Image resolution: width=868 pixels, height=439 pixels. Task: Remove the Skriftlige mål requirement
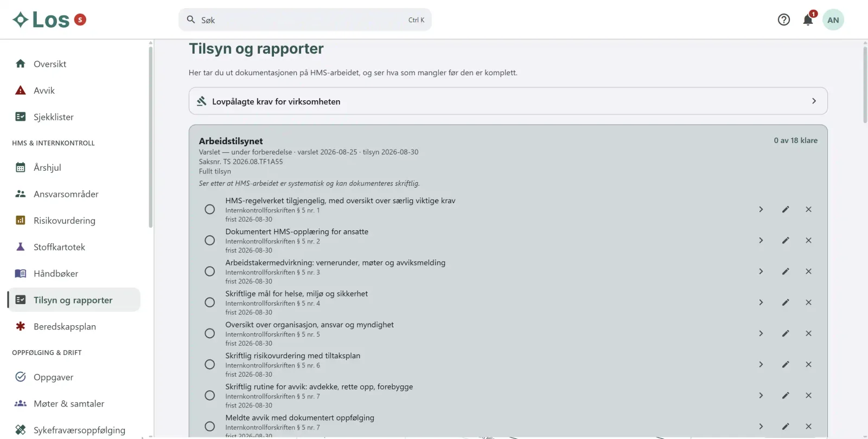(x=808, y=302)
